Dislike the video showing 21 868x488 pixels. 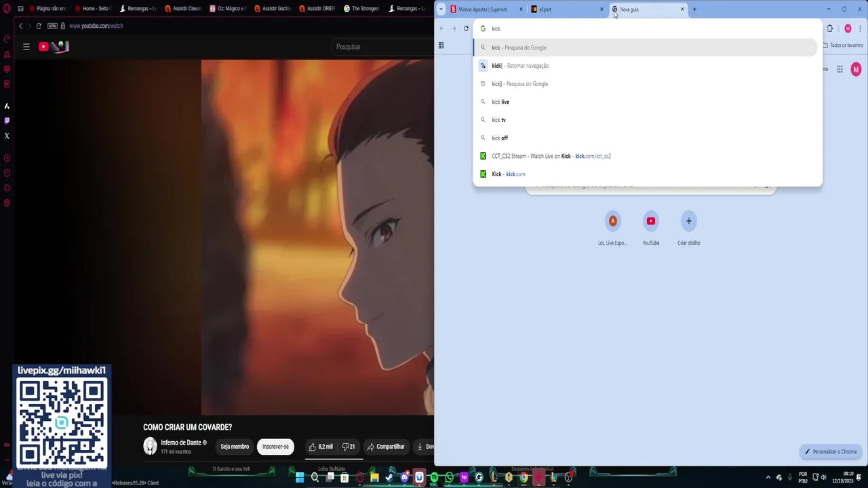tap(349, 447)
